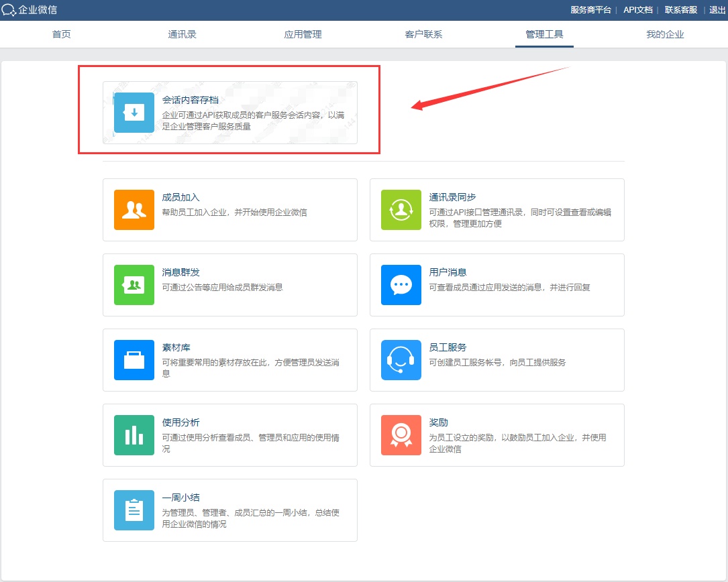Screen dimensions: 728x582
Task: Select the 素材库 briefcase icon
Action: pyautogui.click(x=134, y=360)
